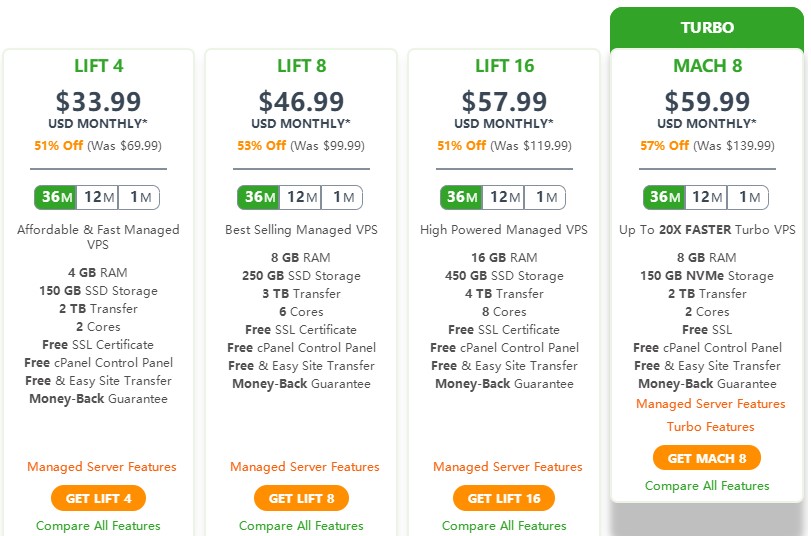This screenshot has width=811, height=536.
Task: Order the plan with GET LIFT 16
Action: (x=504, y=498)
